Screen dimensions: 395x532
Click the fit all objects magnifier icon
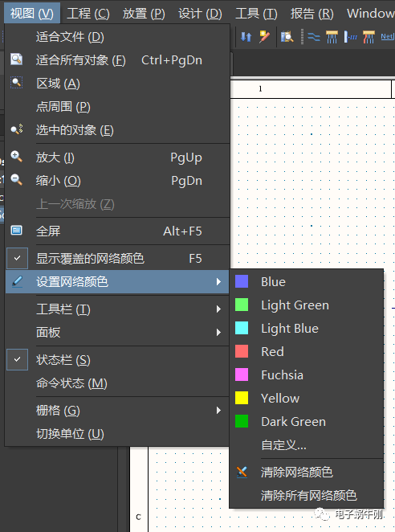pos(16,59)
